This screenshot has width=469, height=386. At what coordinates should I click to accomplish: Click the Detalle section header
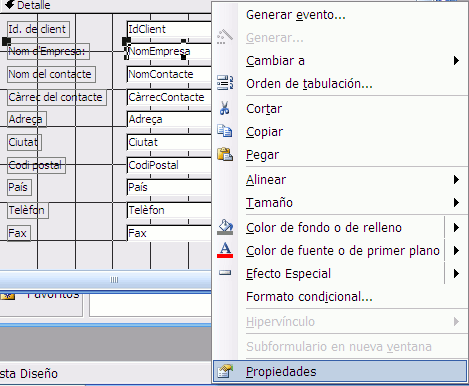(x=34, y=5)
